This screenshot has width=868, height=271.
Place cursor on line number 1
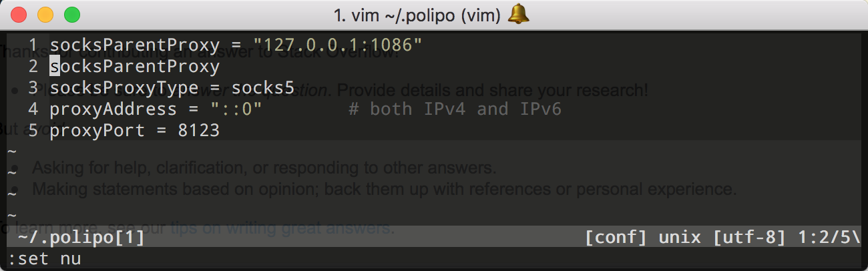pos(33,45)
